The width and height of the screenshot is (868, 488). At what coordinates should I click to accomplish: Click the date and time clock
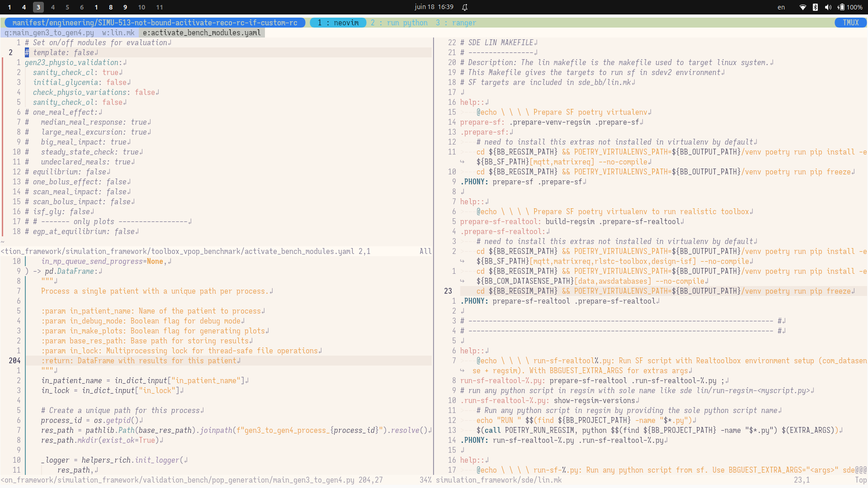(434, 7)
